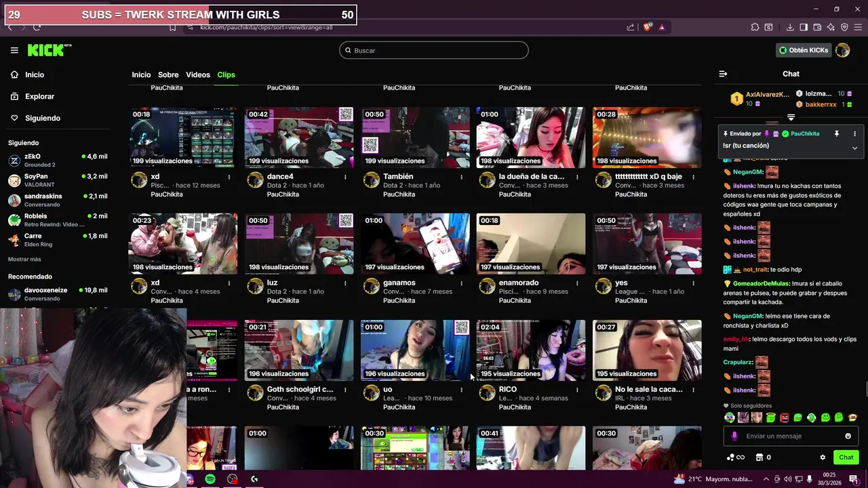Screen dimensions: 868x488
Task: Play the clip titled dance4
Action: pyautogui.click(x=299, y=138)
